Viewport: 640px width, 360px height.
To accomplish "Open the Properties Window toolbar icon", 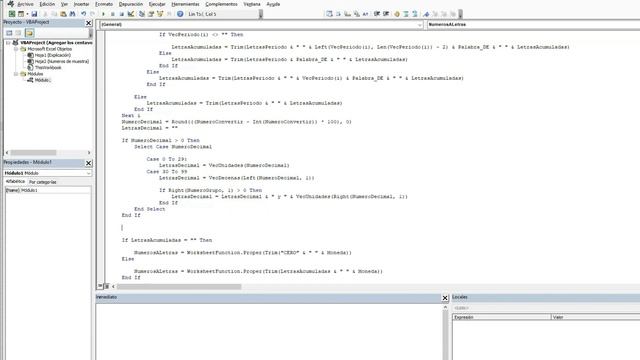I will click(x=151, y=14).
